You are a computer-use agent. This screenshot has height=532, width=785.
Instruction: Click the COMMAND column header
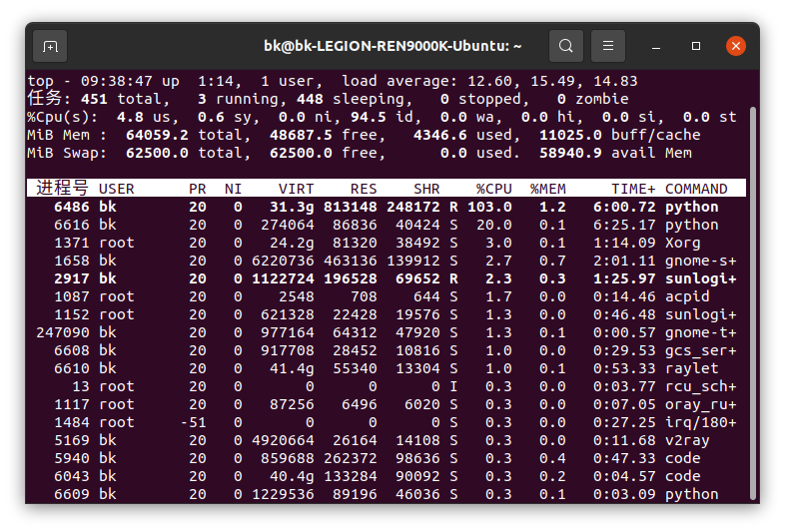(x=696, y=189)
